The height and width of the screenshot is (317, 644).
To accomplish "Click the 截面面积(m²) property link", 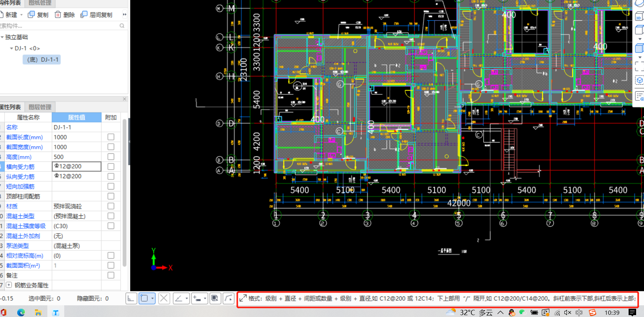I will (x=23, y=265).
